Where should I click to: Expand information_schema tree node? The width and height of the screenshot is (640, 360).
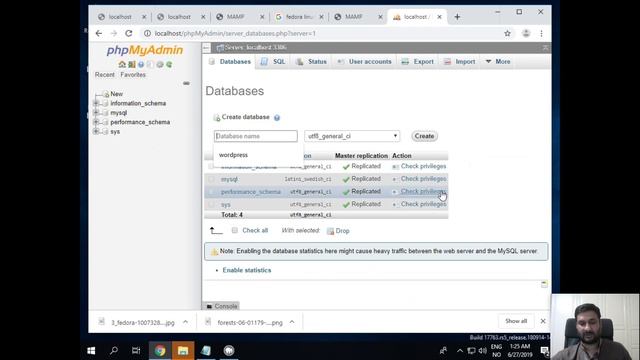(96, 103)
